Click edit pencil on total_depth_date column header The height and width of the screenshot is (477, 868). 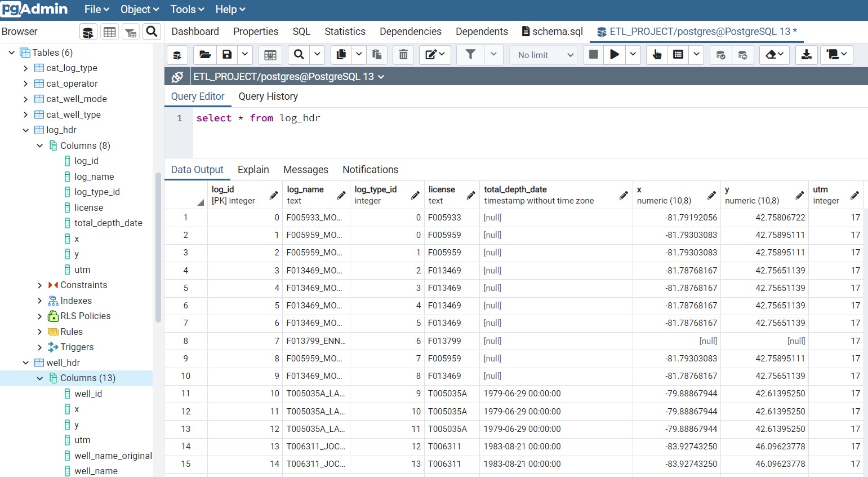pos(624,196)
